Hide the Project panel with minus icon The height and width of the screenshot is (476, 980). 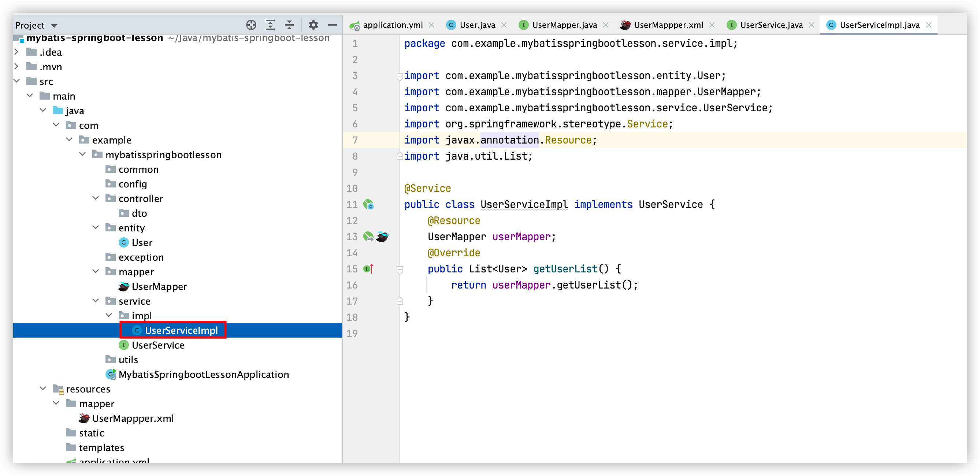(x=332, y=25)
